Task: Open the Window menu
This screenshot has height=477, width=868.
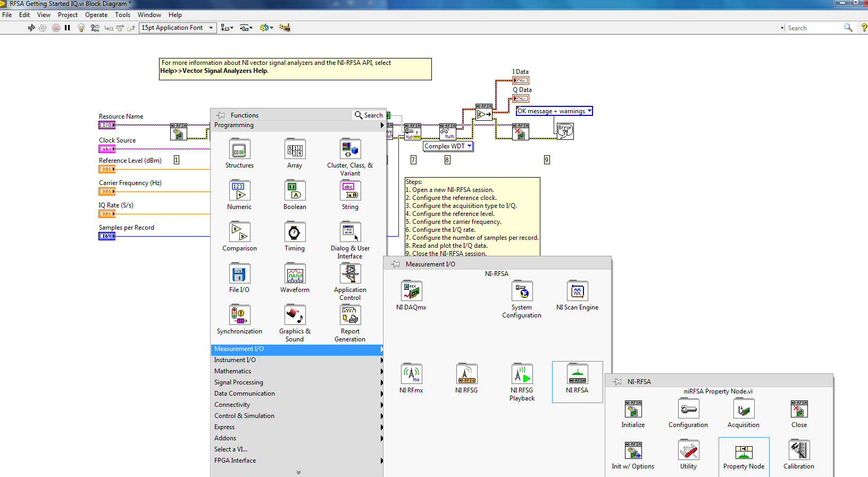Action: pos(149,15)
